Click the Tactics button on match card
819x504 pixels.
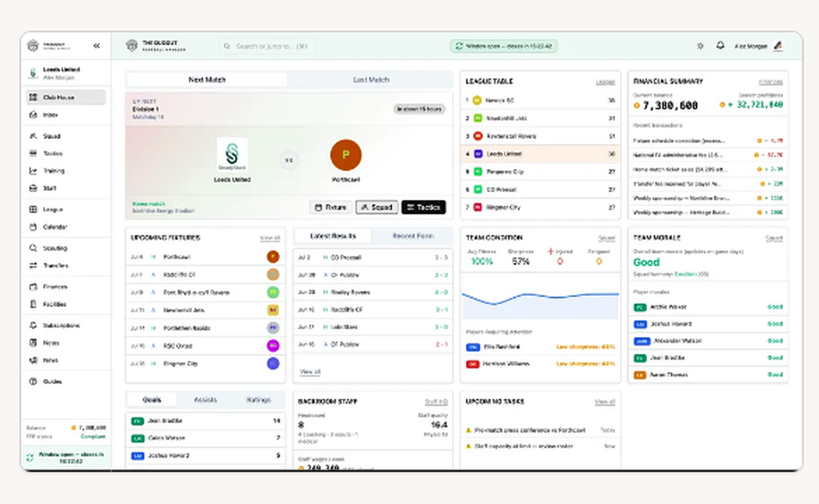pyautogui.click(x=423, y=207)
